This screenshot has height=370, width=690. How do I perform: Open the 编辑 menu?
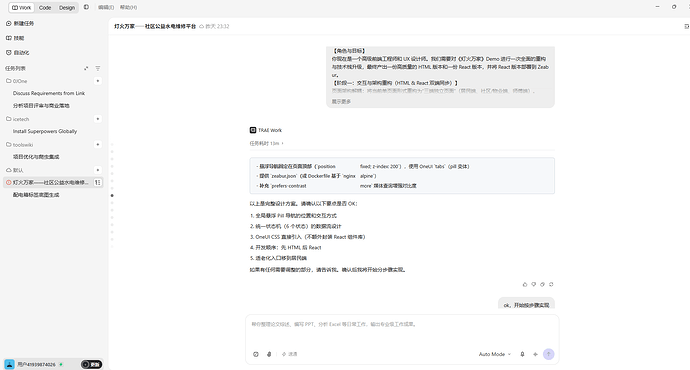pos(106,7)
